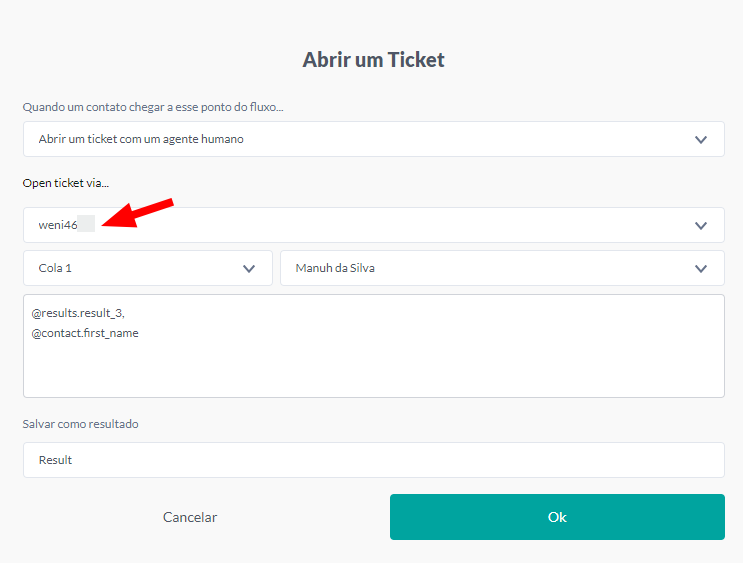The width and height of the screenshot is (743, 563).
Task: Click the grey blurred box after weni46
Action: pos(87,225)
